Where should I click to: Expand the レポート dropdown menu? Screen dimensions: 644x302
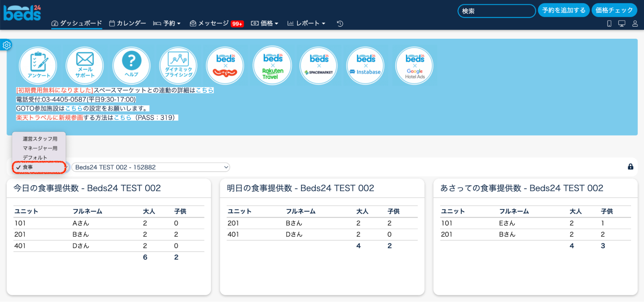[306, 23]
